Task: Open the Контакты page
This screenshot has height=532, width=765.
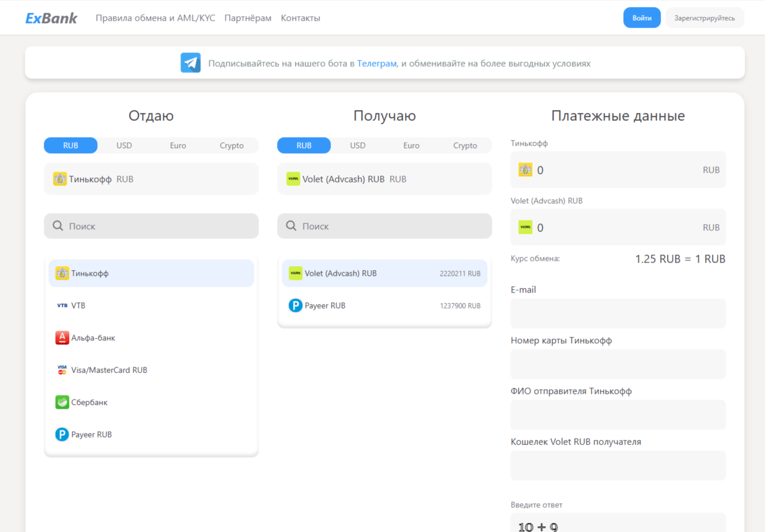Action: pos(300,18)
